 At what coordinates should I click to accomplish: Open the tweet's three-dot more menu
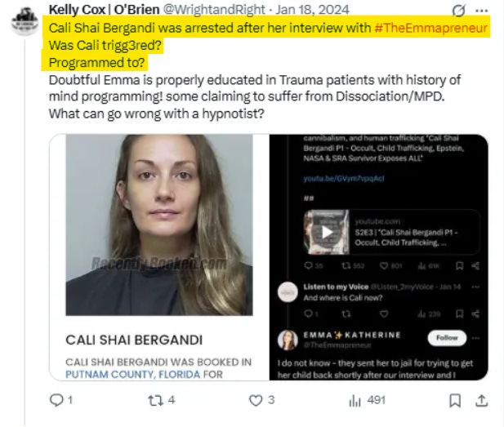(481, 11)
